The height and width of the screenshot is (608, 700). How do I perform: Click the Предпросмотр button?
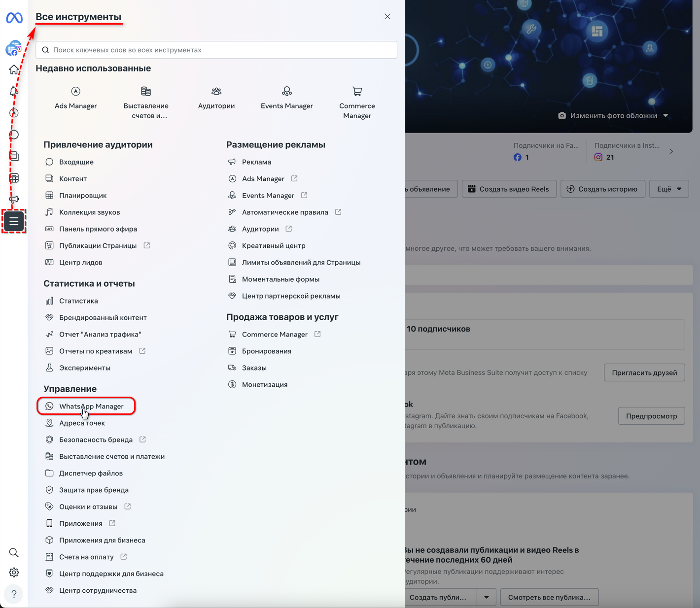651,415
